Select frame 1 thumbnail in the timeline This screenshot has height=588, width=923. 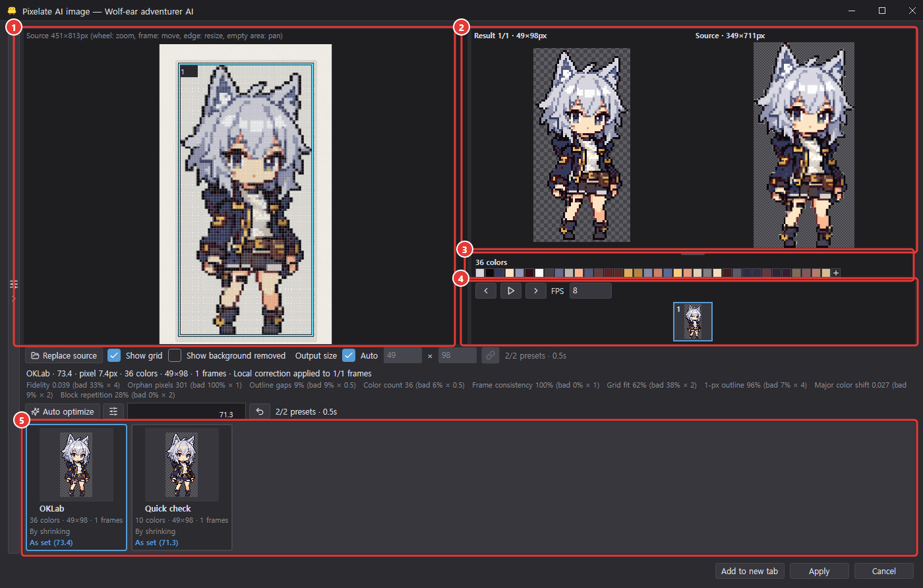tap(693, 322)
